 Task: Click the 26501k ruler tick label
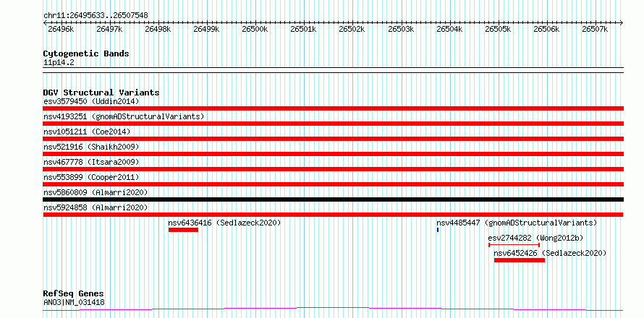coord(303,29)
